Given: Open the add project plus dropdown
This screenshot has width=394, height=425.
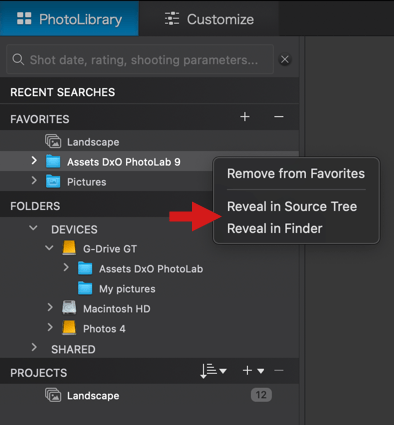Looking at the screenshot, I should (x=253, y=371).
